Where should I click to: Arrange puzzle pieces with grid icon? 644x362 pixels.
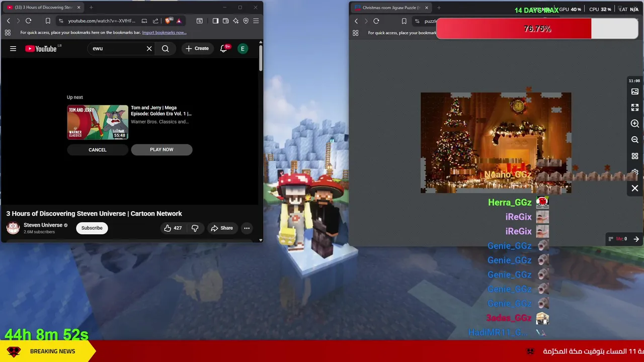[635, 156]
